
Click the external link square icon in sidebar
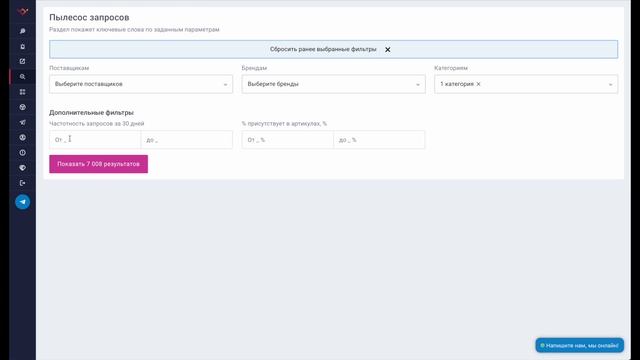pyautogui.click(x=22, y=61)
